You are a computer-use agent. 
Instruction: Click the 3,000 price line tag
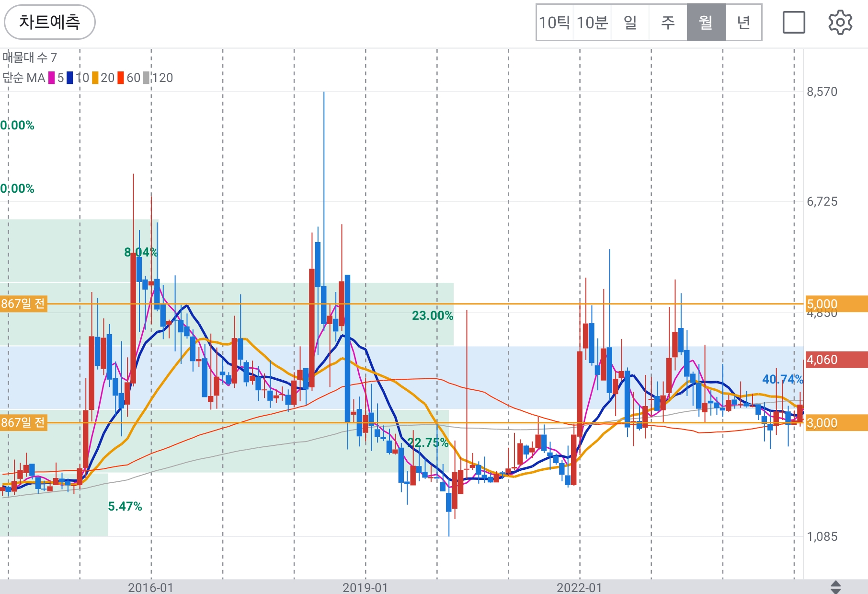tap(836, 423)
